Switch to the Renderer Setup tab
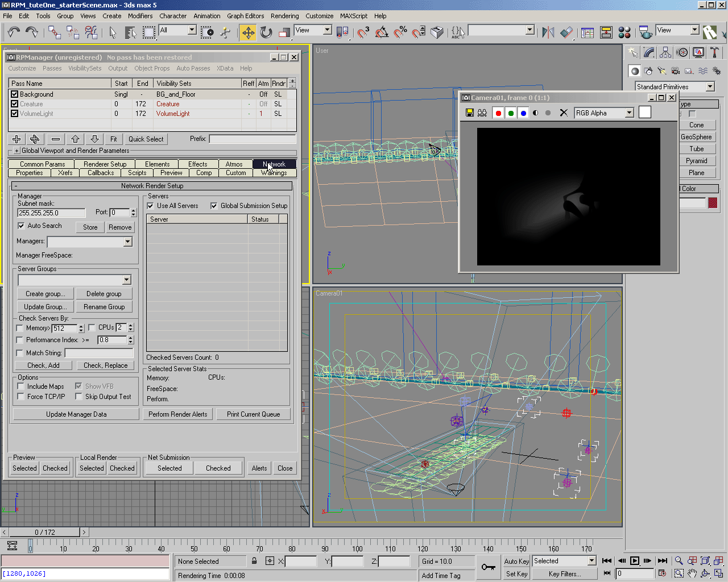Image resolution: width=728 pixels, height=582 pixels. coord(105,164)
